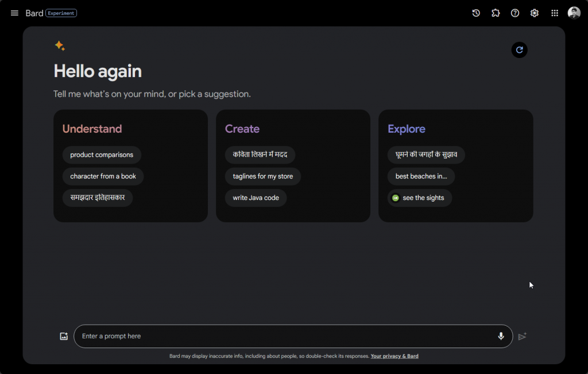The height and width of the screenshot is (374, 588).
Task: Open 'Your privacy & Bard' link
Action: click(x=394, y=356)
